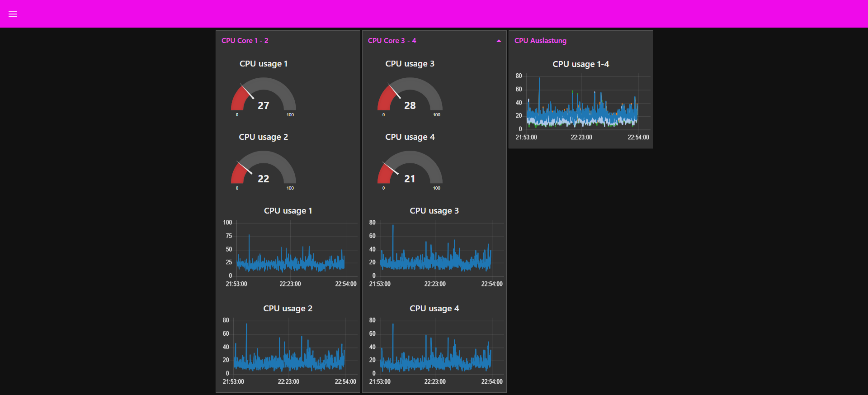Collapse the CPU Core 3 - 4 group
This screenshot has width=868, height=395.
[499, 41]
